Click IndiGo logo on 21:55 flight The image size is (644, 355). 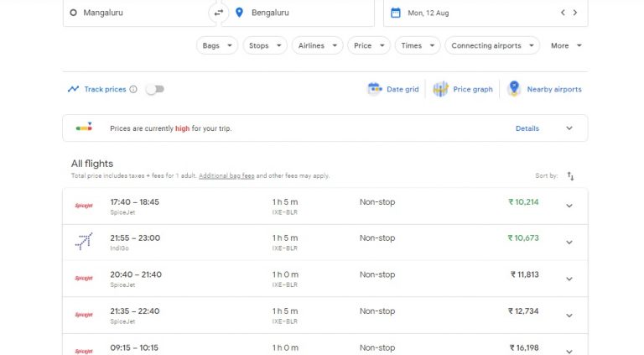click(84, 241)
